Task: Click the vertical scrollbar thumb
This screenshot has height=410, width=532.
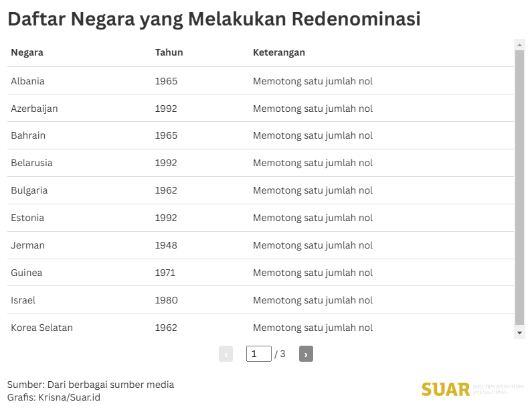Action: point(519,188)
